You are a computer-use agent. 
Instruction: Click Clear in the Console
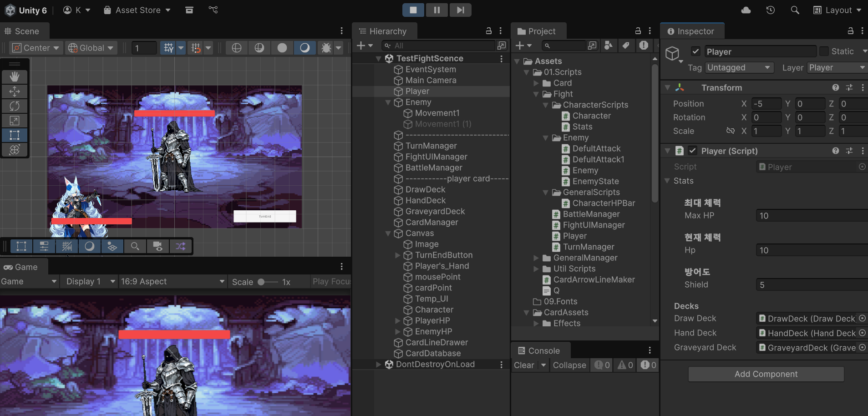[524, 365]
